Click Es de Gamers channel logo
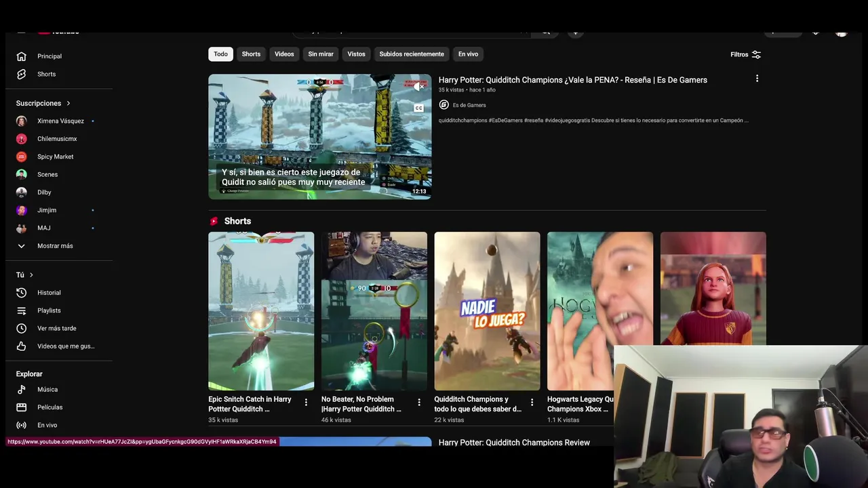Viewport: 868px width, 488px height. point(443,105)
